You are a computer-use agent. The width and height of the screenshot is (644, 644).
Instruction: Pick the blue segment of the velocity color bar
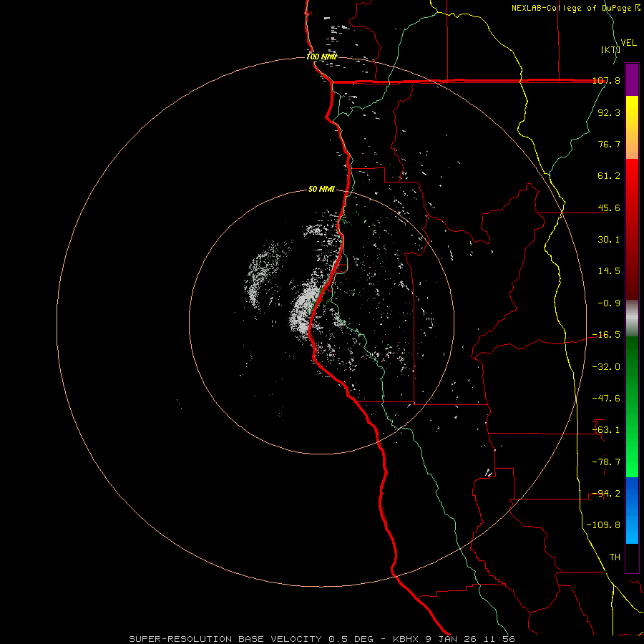632,510
